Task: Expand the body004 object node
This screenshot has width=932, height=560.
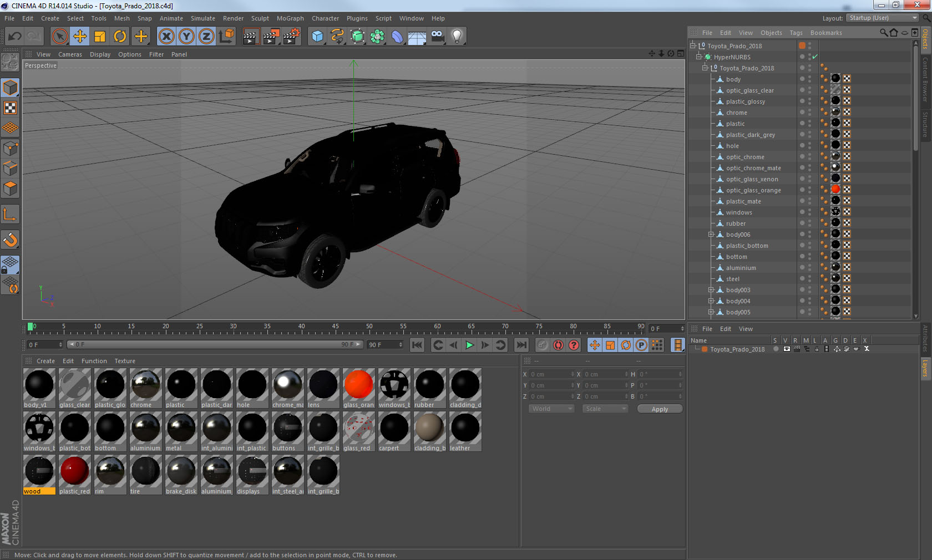Action: click(711, 301)
